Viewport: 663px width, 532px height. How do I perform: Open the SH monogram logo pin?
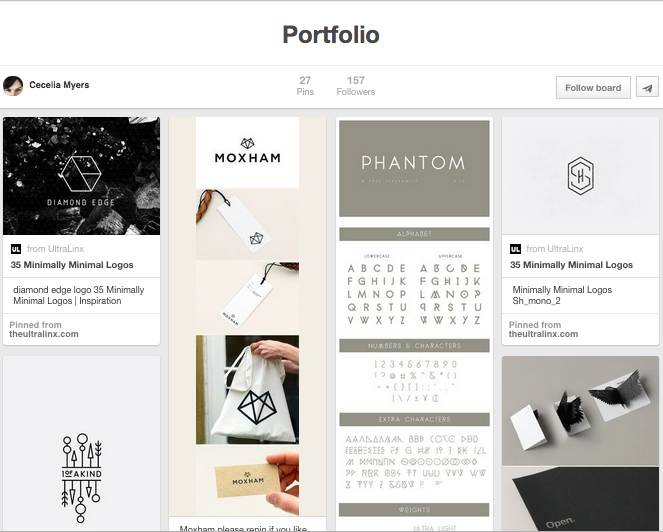580,176
